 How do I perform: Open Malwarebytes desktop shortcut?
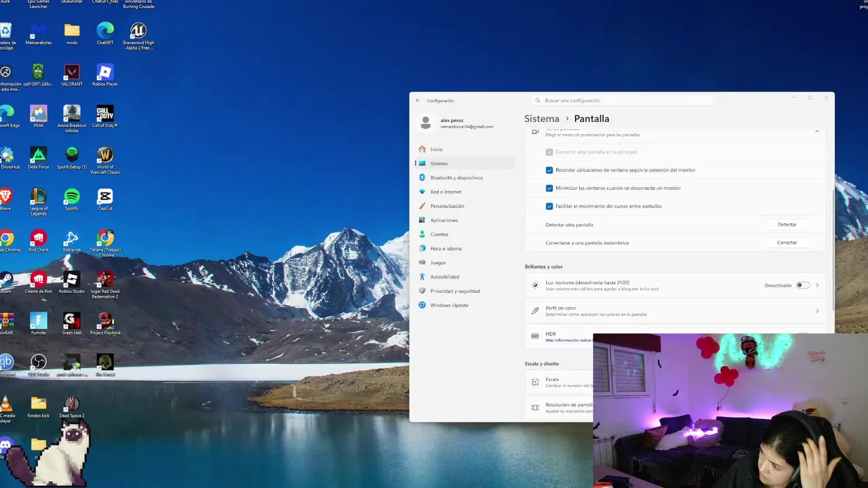(x=38, y=34)
